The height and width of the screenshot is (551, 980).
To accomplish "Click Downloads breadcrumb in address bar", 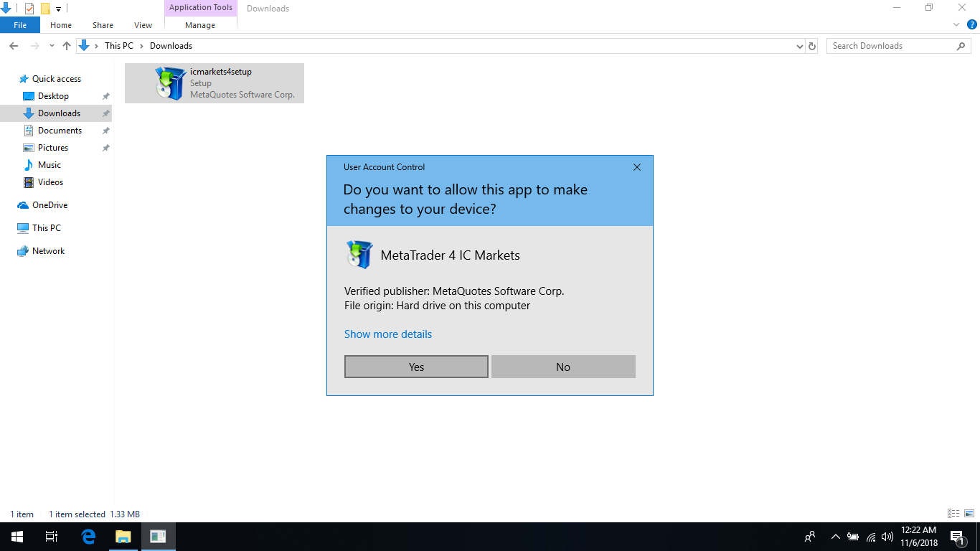I will (171, 46).
